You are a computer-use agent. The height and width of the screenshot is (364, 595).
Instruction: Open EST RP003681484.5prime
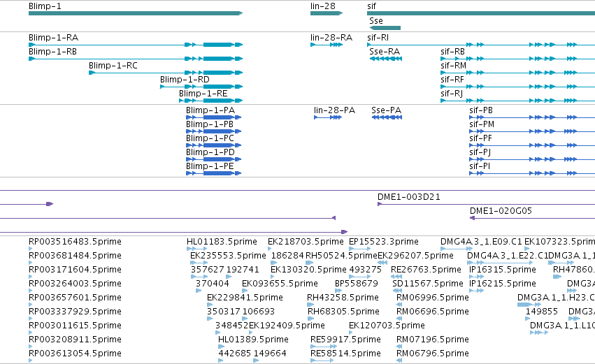click(75, 256)
